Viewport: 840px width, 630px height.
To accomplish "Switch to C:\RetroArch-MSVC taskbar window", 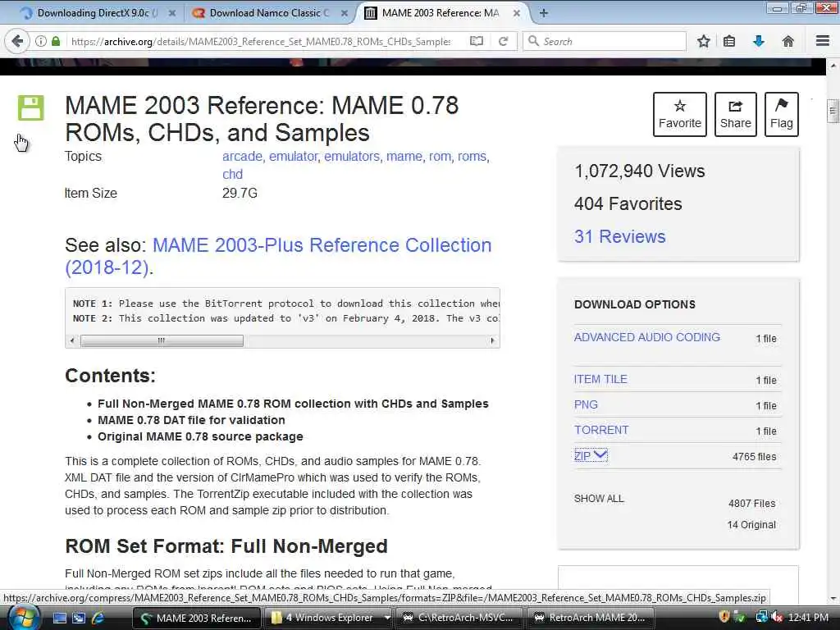I will pos(461,619).
